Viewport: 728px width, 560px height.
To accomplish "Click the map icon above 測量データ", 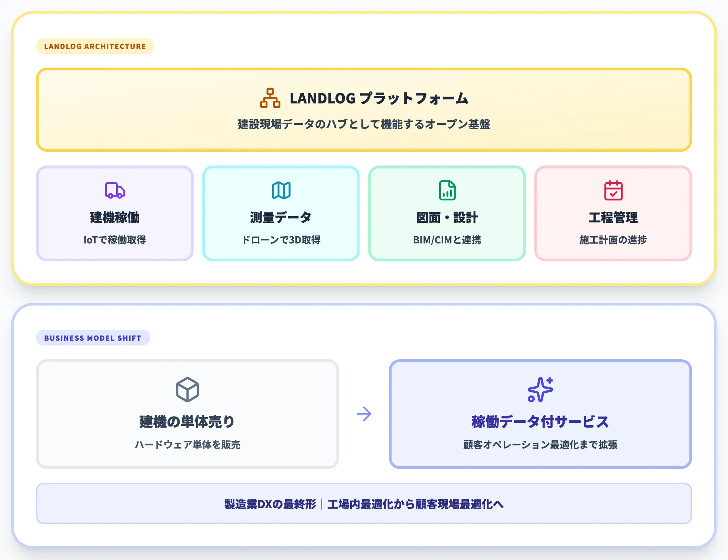I will click(x=281, y=191).
